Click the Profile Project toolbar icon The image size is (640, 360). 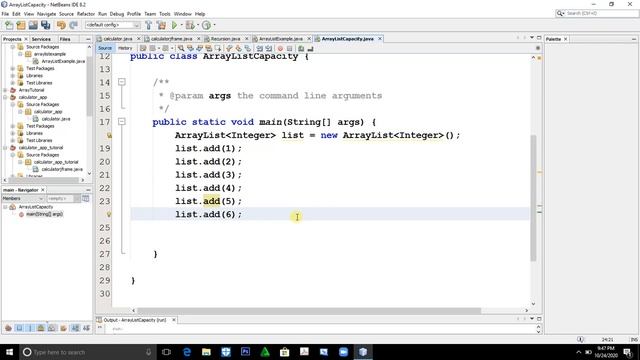[x=206, y=25]
